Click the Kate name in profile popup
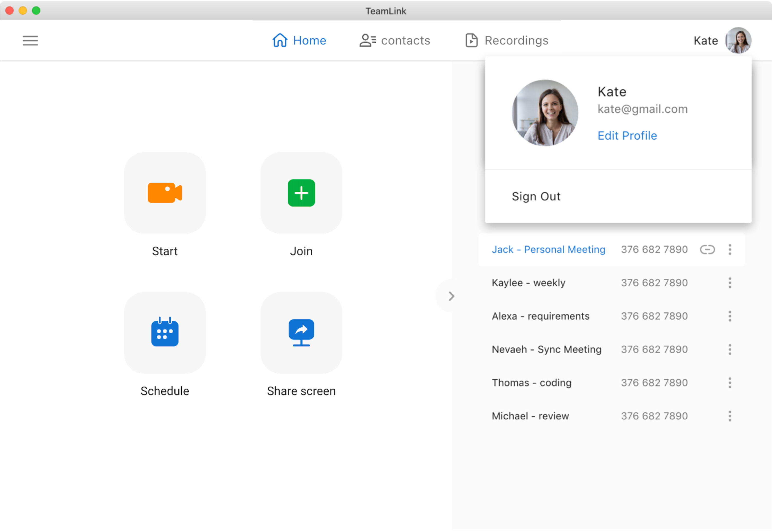Image resolution: width=772 pixels, height=532 pixels. pos(612,92)
